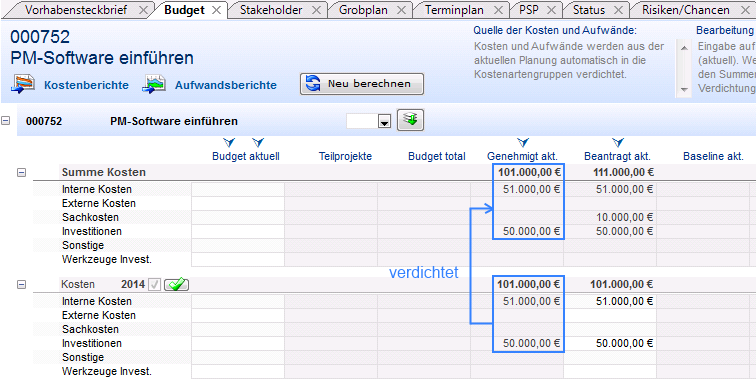Switch to the PSP tab

click(529, 10)
